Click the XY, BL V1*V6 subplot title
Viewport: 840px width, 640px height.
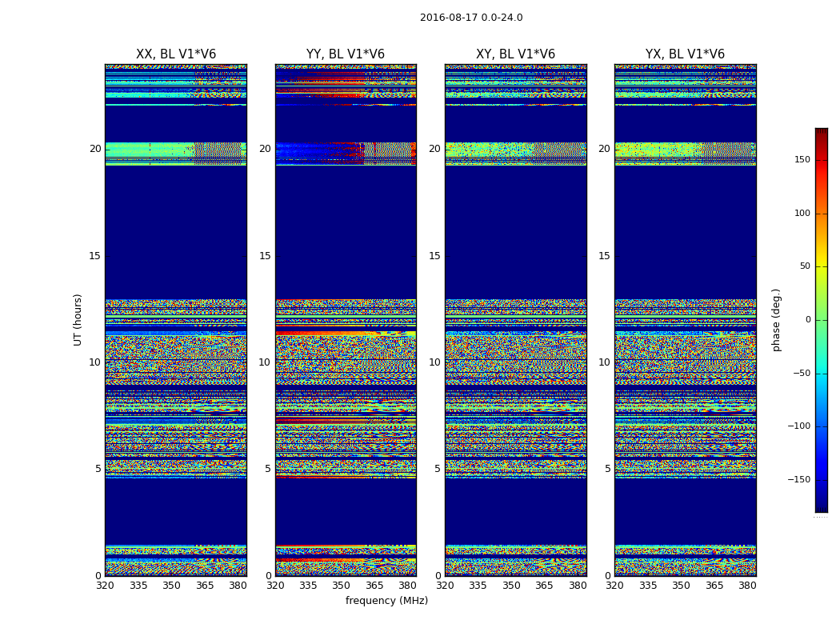pyautogui.click(x=515, y=54)
